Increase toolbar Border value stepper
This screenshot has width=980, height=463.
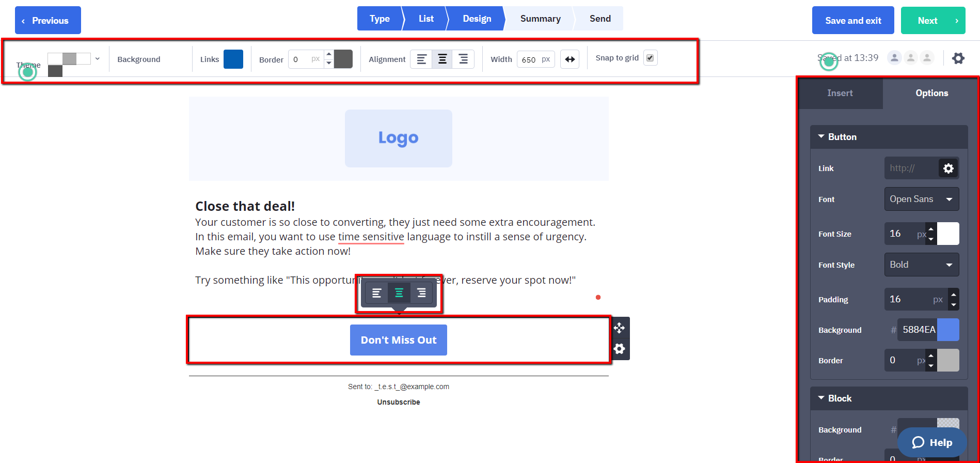click(x=329, y=54)
